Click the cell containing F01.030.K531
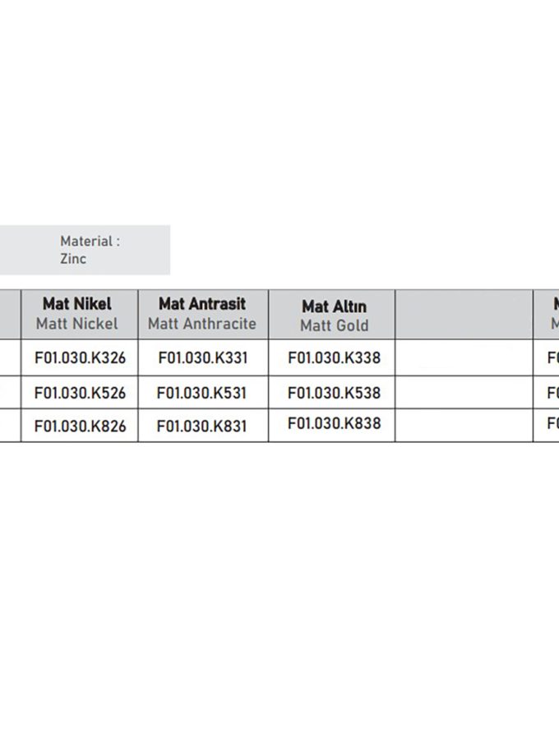The width and height of the screenshot is (559, 756). tap(202, 393)
